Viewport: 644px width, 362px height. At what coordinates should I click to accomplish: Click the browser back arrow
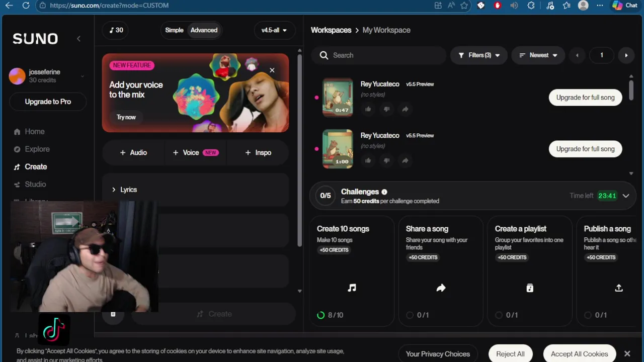click(9, 6)
